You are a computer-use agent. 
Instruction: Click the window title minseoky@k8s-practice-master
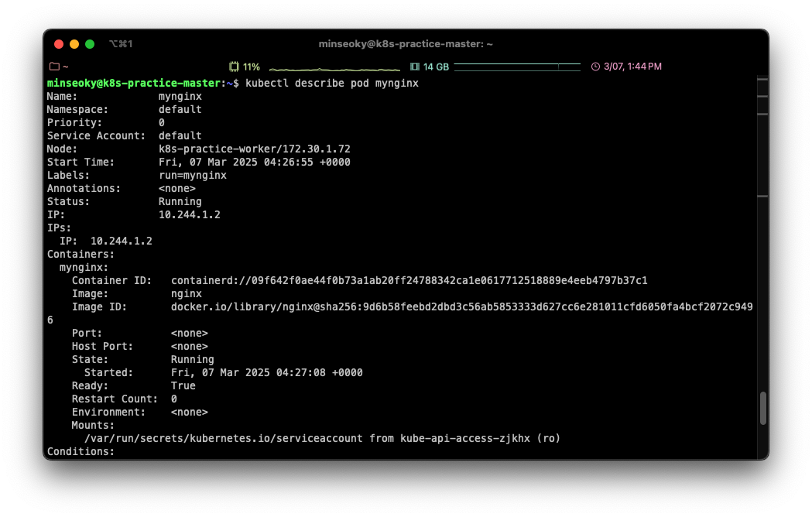pos(406,44)
